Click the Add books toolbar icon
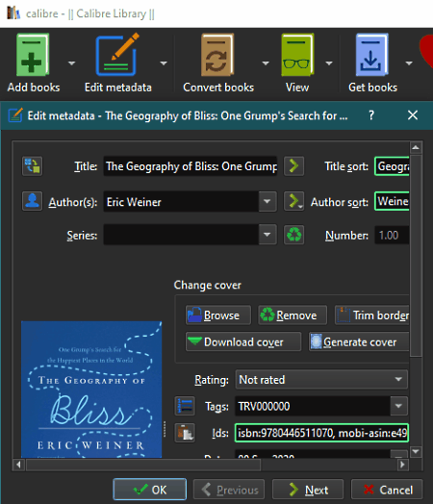433x504 pixels. click(33, 55)
